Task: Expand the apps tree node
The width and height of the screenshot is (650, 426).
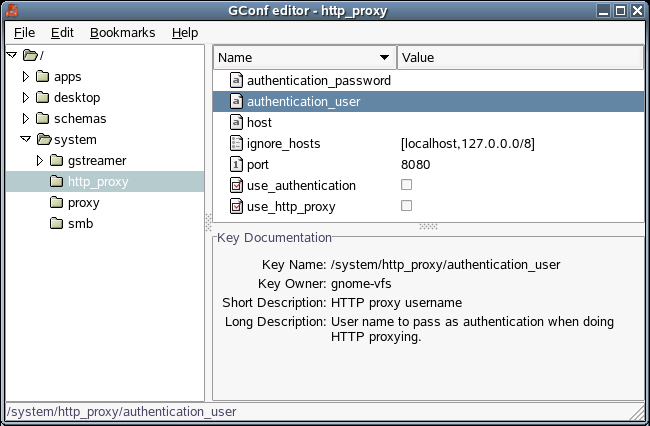Action: tap(26, 76)
